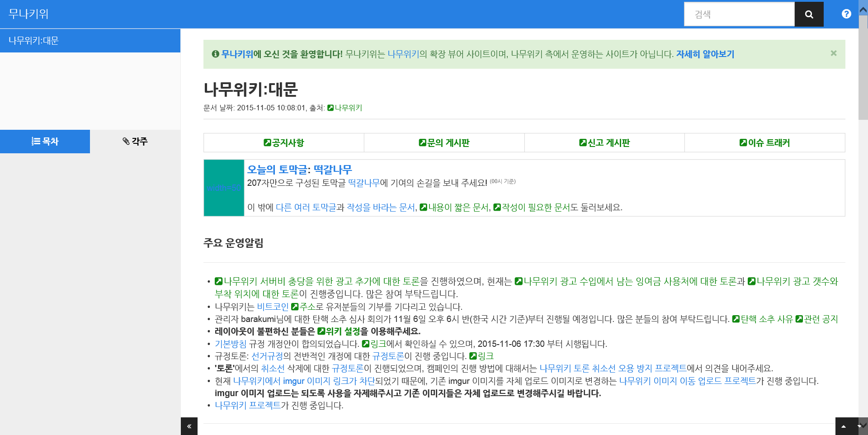Viewport: 868px width, 435px height.
Task: Open the source link 나무위키 under the title
Action: click(344, 108)
